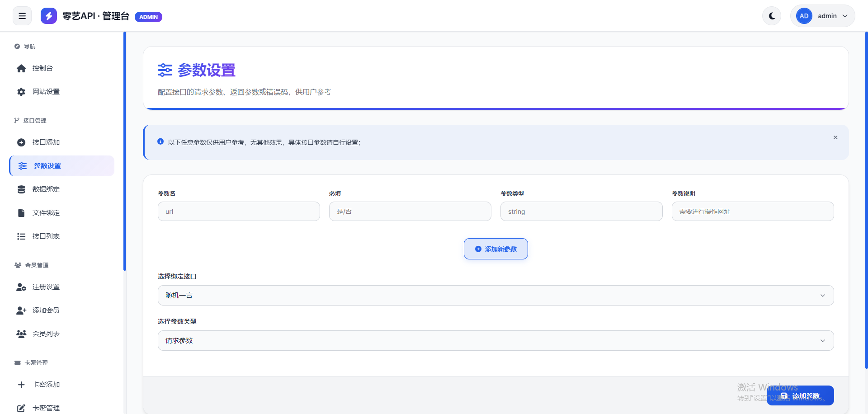The height and width of the screenshot is (414, 868).
Task: Click the lightning bolt logo icon
Action: [x=49, y=16]
